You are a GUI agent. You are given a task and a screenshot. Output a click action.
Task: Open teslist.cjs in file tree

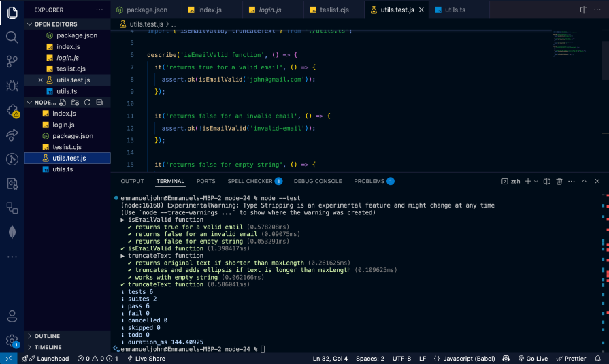pos(67,147)
